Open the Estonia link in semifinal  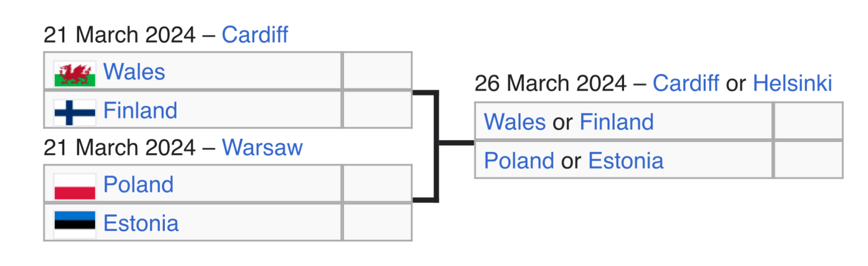pos(141,223)
